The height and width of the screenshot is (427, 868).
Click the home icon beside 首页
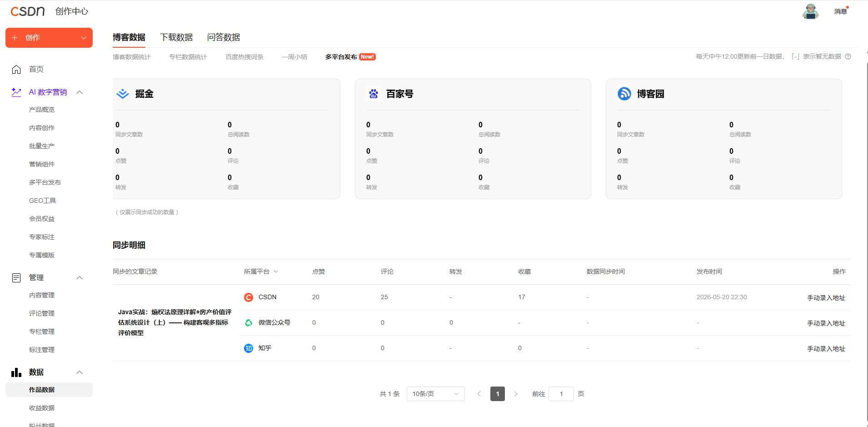tap(16, 69)
